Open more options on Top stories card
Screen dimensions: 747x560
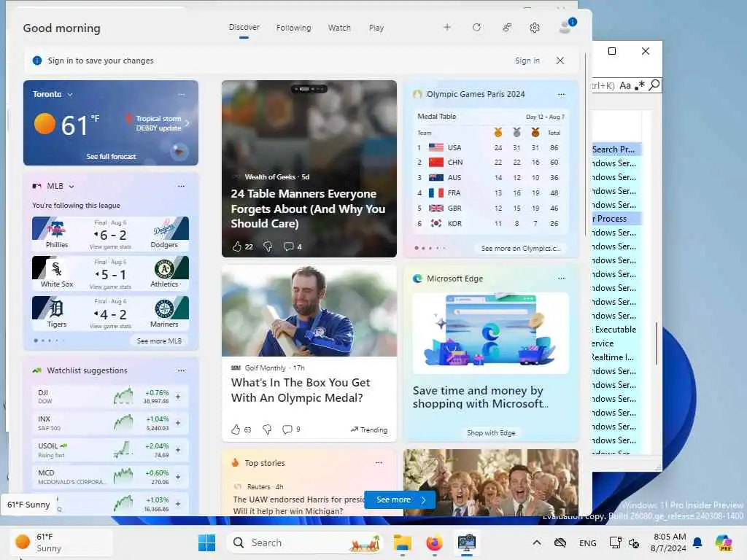379,463
